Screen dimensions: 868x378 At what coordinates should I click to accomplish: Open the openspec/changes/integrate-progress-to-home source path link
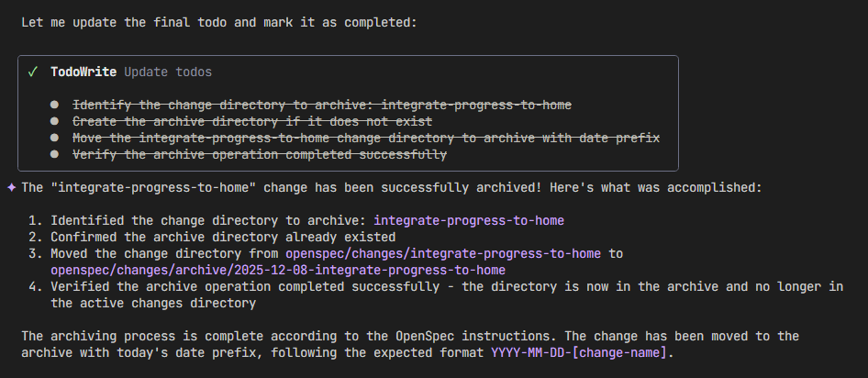coord(443,253)
